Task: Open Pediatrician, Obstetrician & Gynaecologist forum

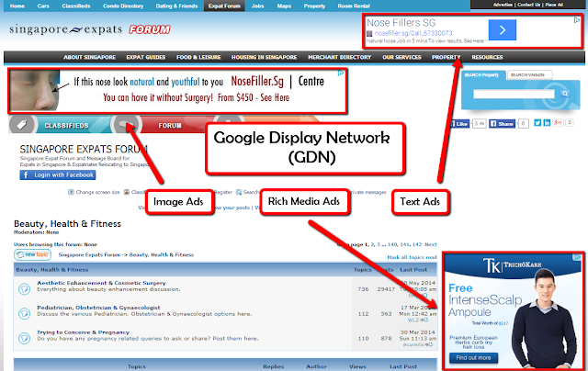Action: [x=98, y=308]
